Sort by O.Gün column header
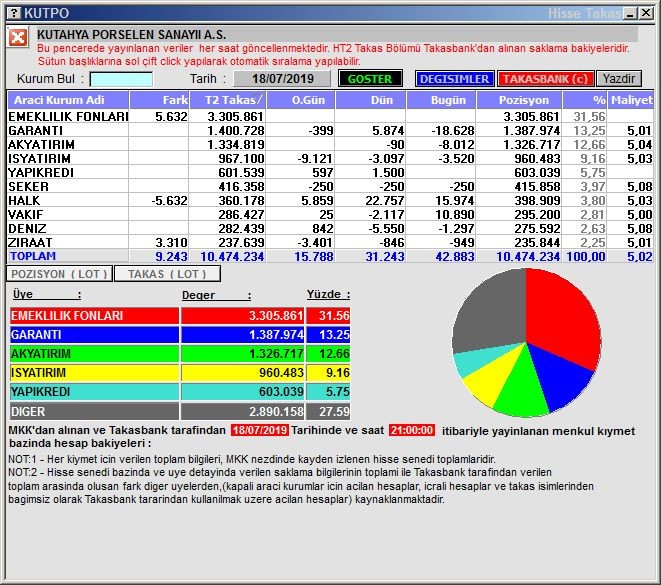Viewport: 661px width, 585px height. [301, 100]
